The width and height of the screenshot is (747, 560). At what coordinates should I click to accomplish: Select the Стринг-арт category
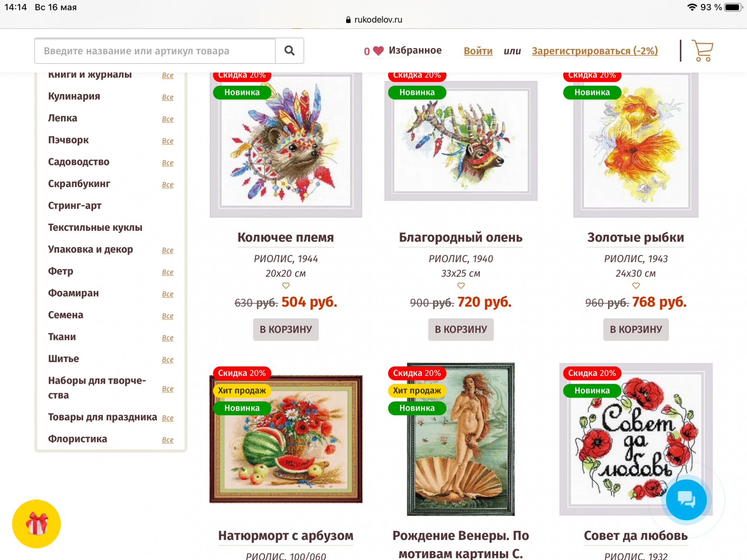coord(75,206)
